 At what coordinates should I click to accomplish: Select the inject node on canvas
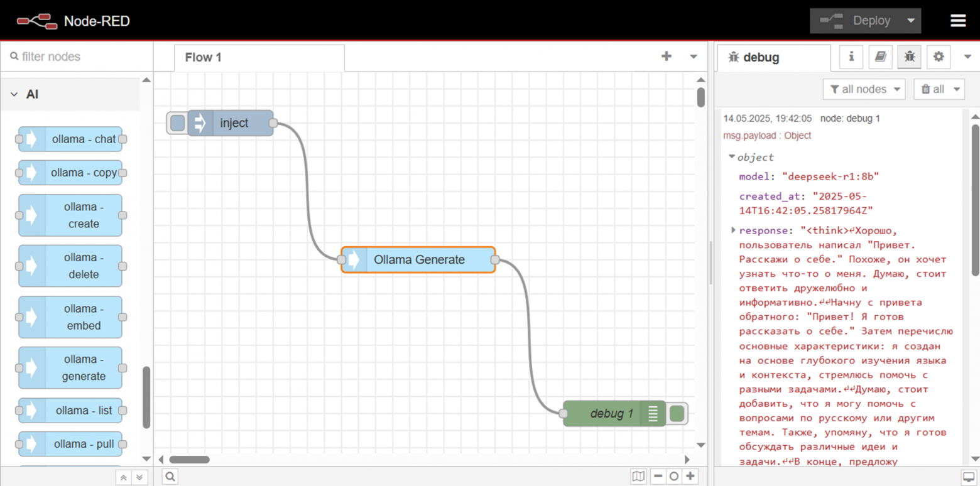pyautogui.click(x=231, y=123)
